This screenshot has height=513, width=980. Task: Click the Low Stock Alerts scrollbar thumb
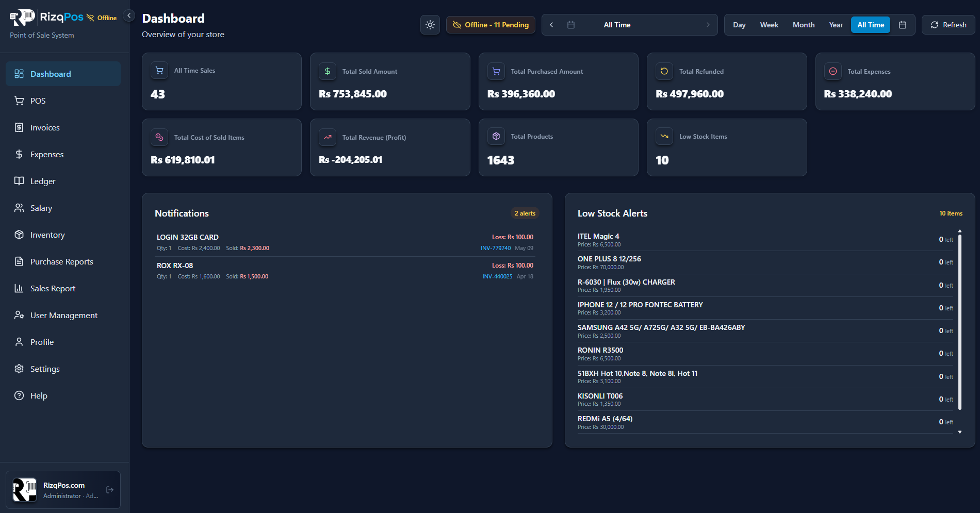pyautogui.click(x=960, y=322)
